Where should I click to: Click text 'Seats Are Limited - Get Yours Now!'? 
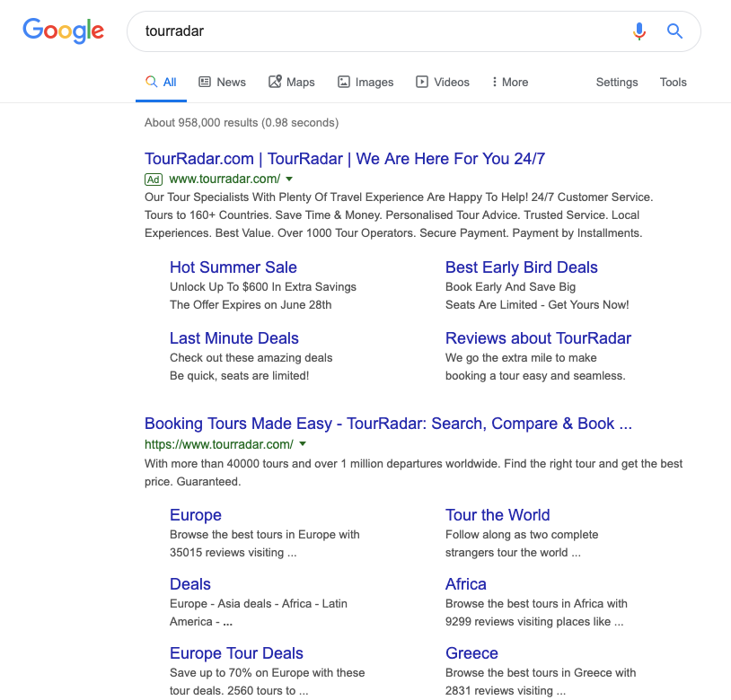[537, 304]
